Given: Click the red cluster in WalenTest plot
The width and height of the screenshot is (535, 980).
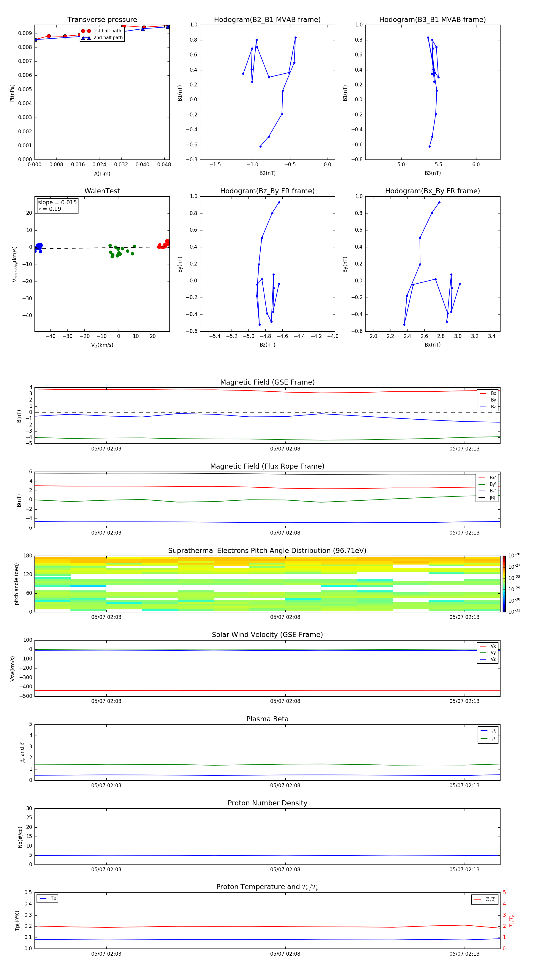Looking at the screenshot, I should tap(164, 244).
